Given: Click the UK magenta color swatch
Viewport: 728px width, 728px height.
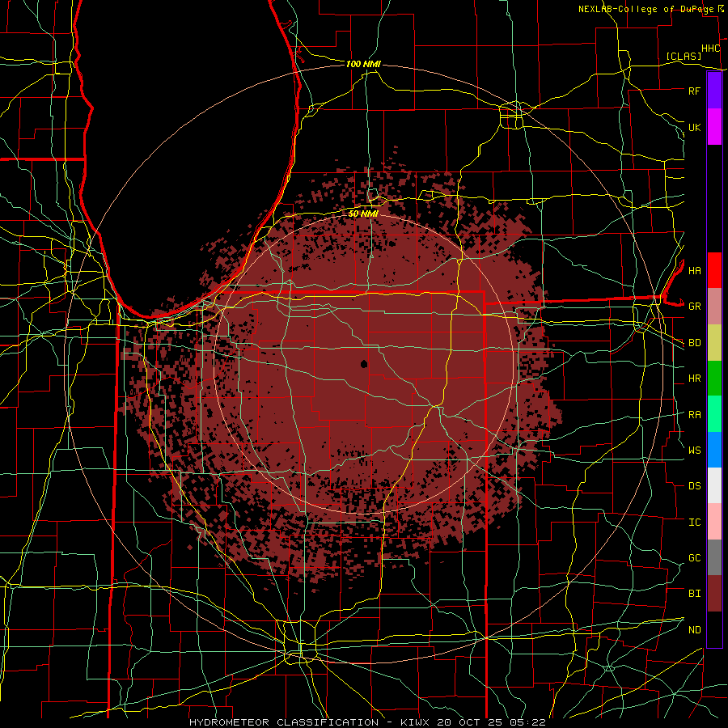Looking at the screenshot, I should (x=714, y=127).
